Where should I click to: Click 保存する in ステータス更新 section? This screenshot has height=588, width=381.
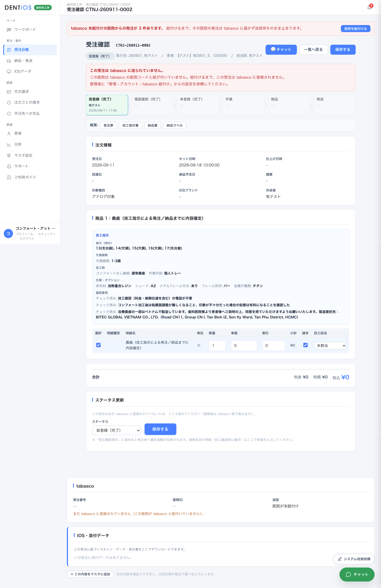click(160, 429)
